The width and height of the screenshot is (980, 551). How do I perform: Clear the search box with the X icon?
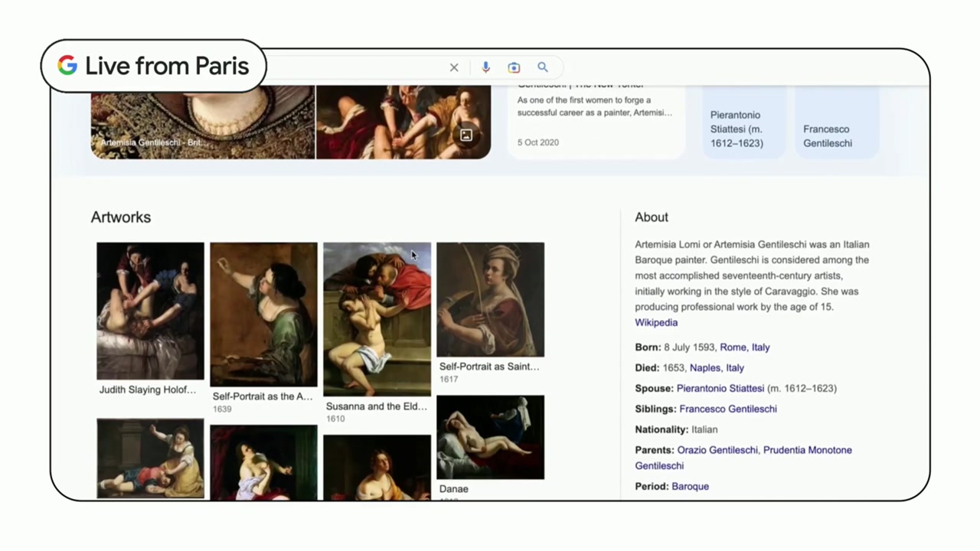[454, 67]
